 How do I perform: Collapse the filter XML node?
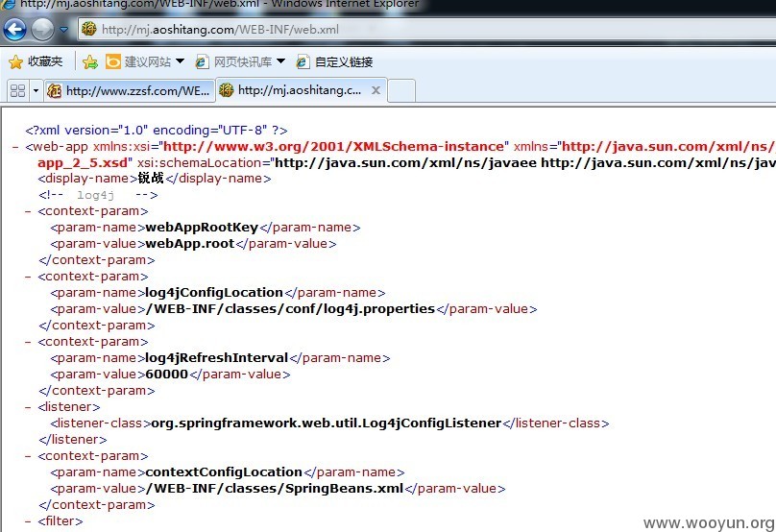tap(28, 521)
